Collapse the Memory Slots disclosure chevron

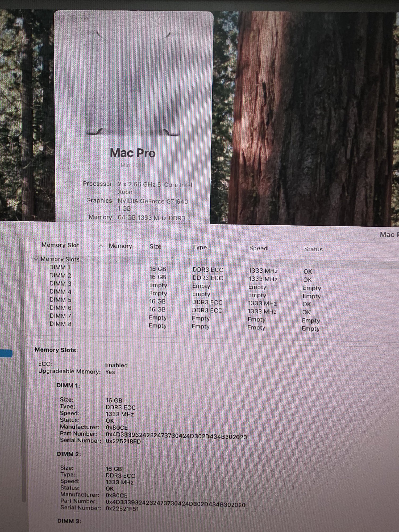coord(36,259)
